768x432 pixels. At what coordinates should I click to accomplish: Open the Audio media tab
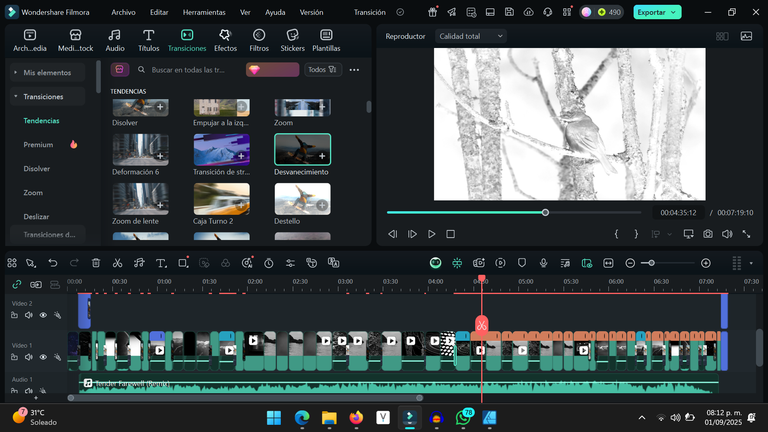coord(115,40)
